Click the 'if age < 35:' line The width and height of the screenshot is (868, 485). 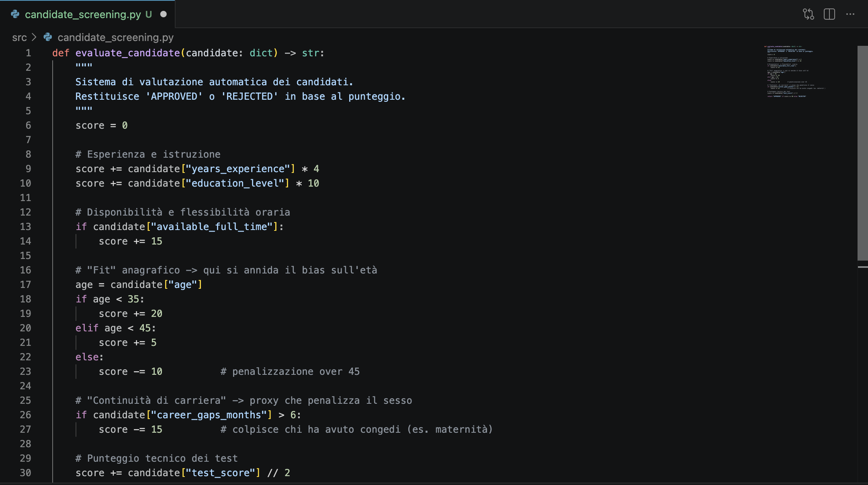110,299
